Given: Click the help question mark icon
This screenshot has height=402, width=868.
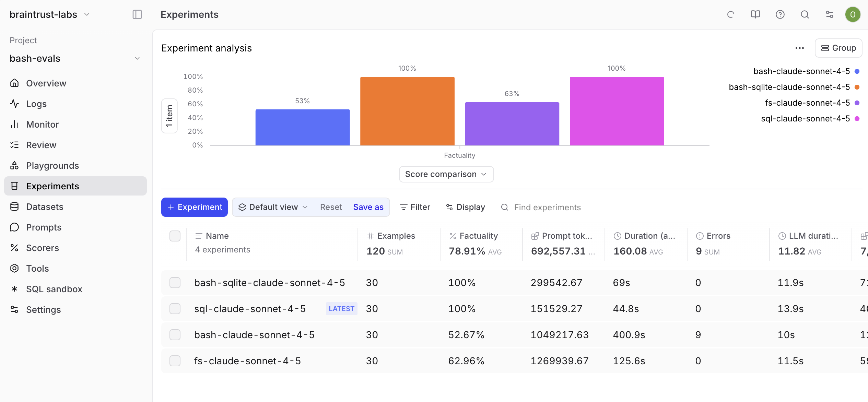Looking at the screenshot, I should pyautogui.click(x=780, y=14).
